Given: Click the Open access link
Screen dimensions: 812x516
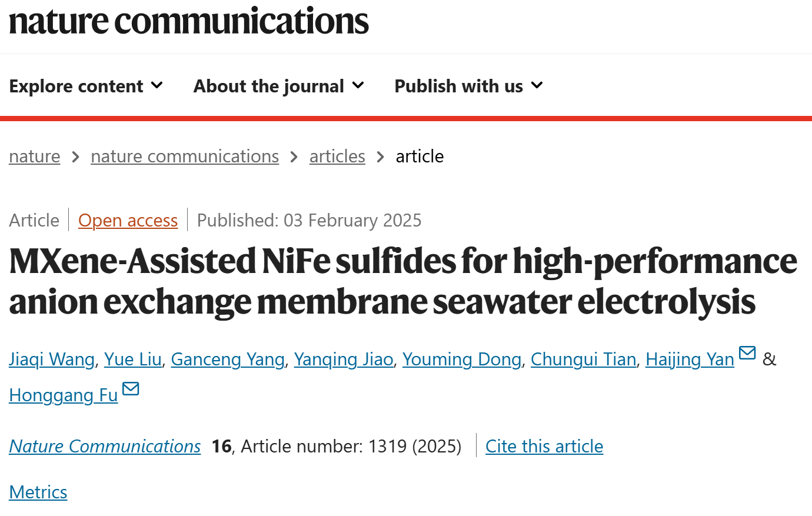Looking at the screenshot, I should [128, 221].
